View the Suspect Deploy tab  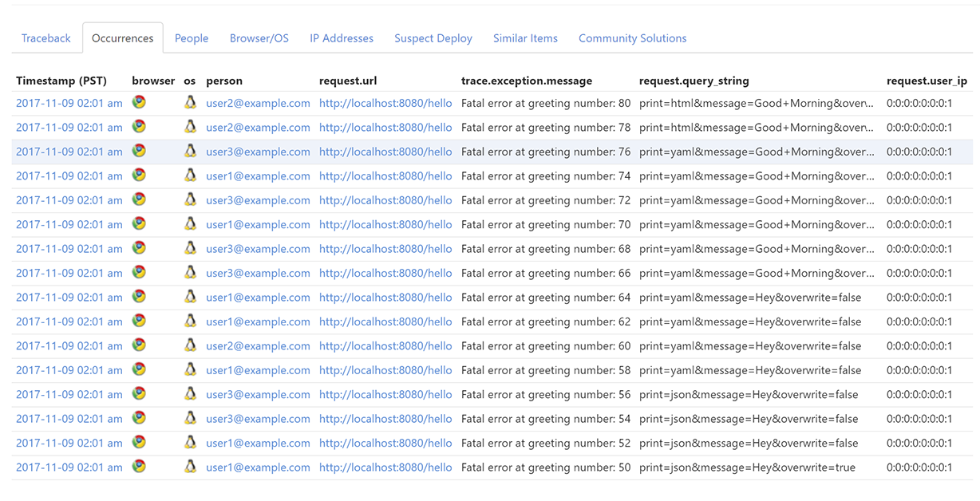coord(433,37)
